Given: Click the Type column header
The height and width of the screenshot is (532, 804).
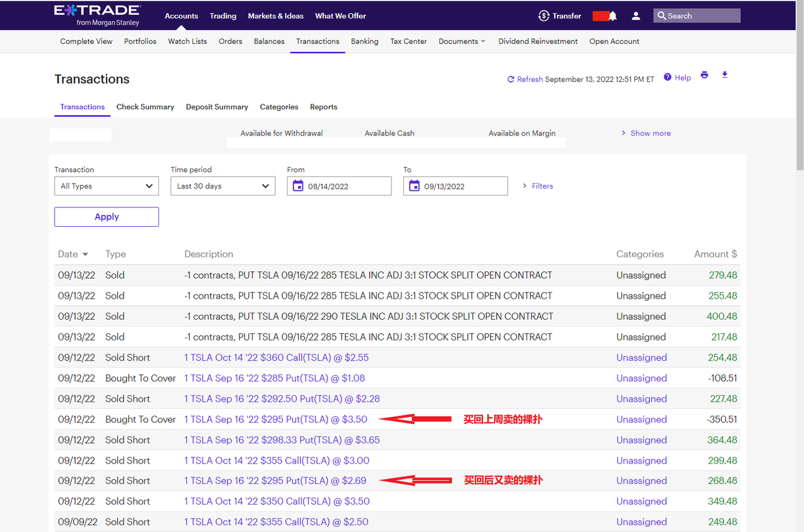Looking at the screenshot, I should [x=116, y=254].
